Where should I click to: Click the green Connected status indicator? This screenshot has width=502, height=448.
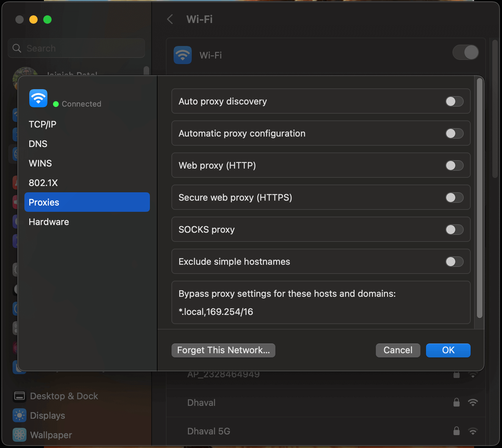pos(56,103)
